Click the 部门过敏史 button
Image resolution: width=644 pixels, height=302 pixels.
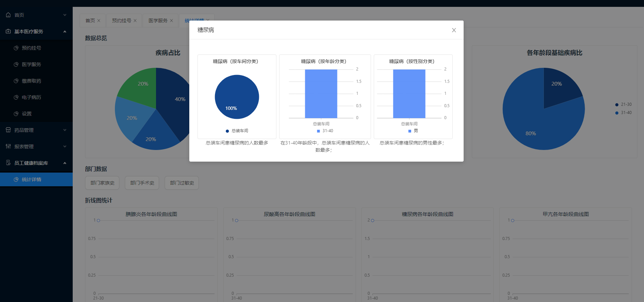(x=182, y=183)
